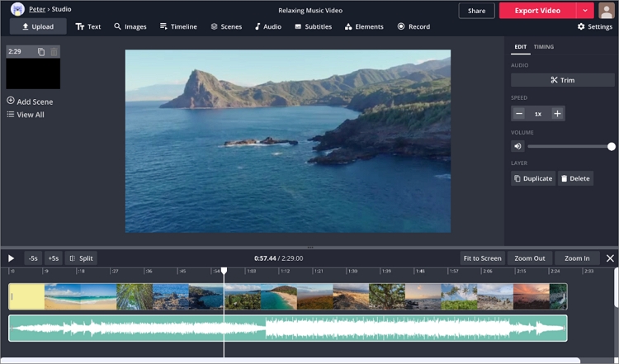
Task: Open the Timeline tool
Action: [x=178, y=26]
